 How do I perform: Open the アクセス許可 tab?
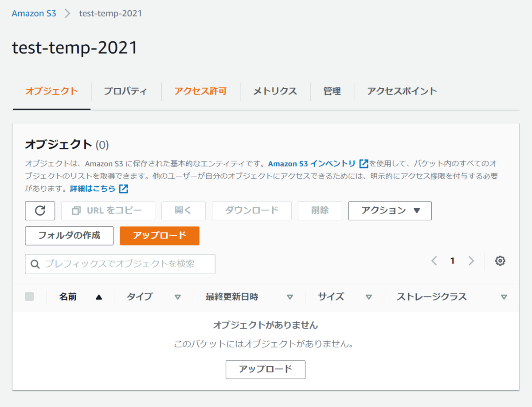point(200,91)
